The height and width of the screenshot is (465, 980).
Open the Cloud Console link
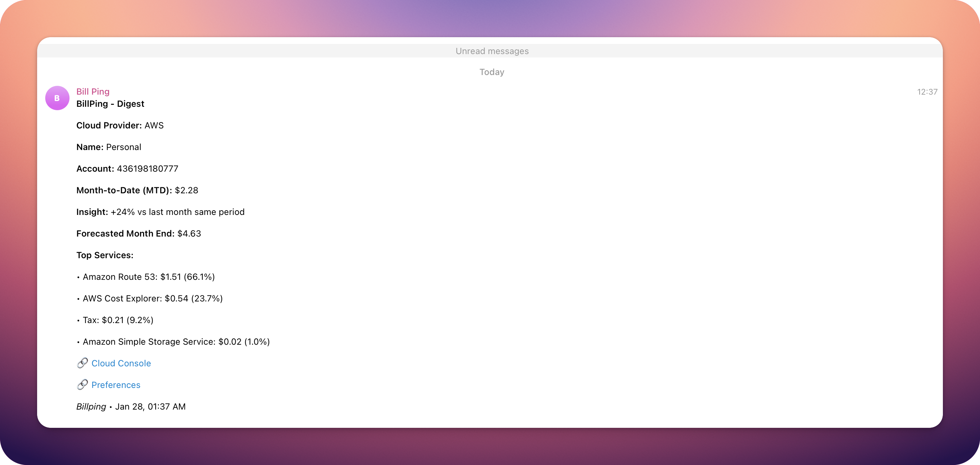[121, 363]
